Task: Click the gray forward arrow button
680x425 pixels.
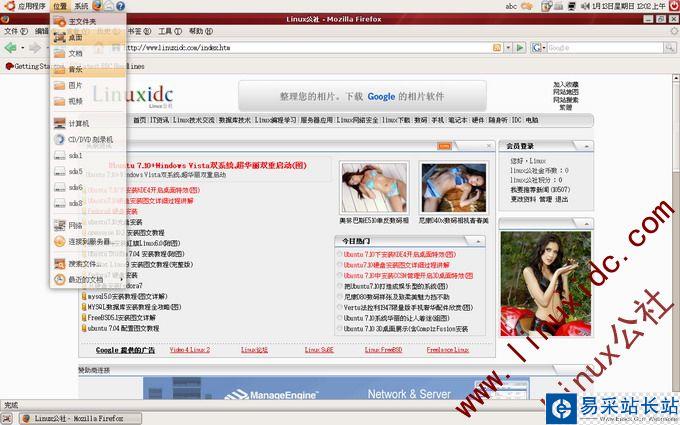Action: point(35,47)
